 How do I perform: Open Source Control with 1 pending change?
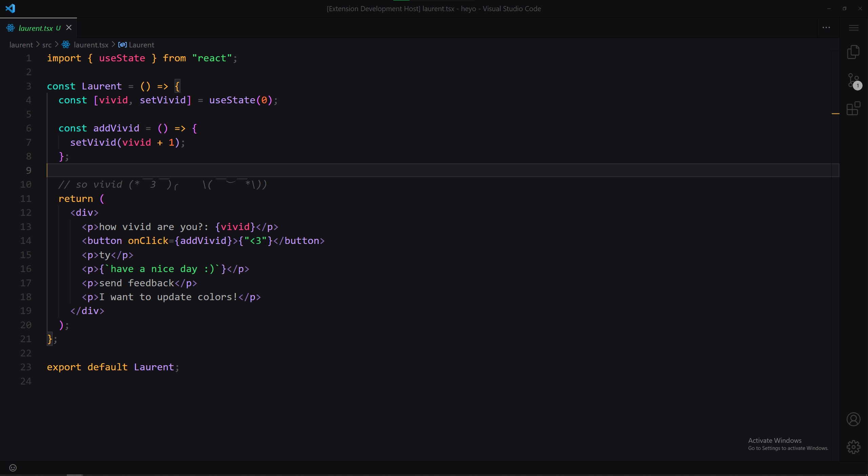coord(853,81)
